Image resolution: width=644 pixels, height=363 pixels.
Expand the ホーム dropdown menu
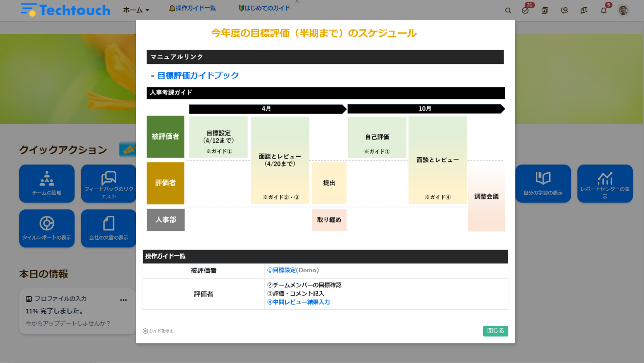click(136, 10)
